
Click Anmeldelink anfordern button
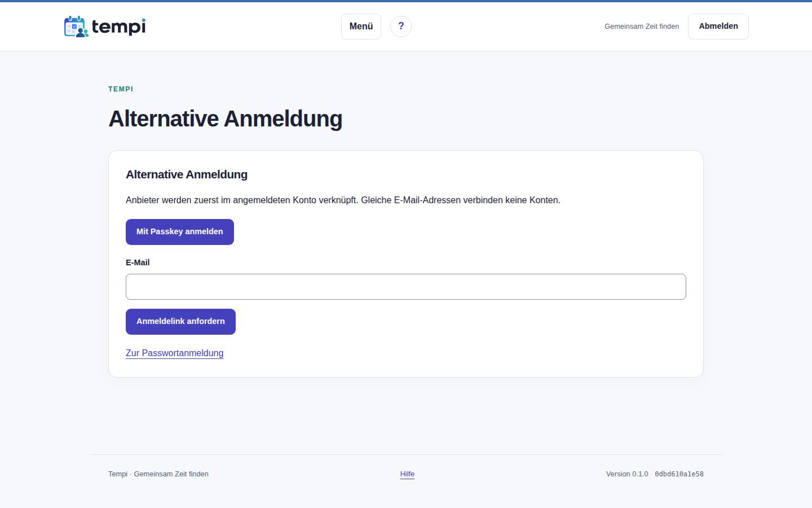click(180, 322)
